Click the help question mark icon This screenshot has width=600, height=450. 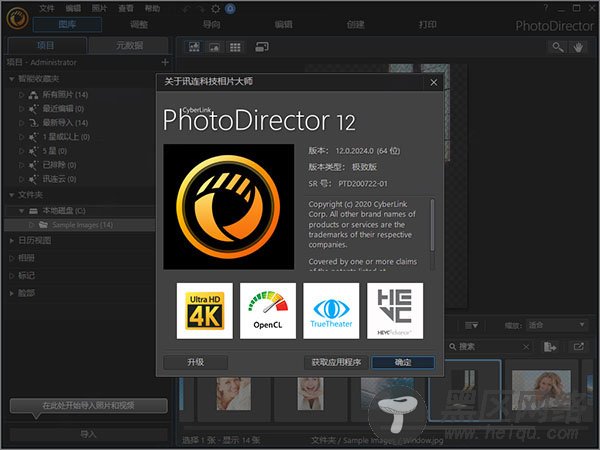(546, 8)
